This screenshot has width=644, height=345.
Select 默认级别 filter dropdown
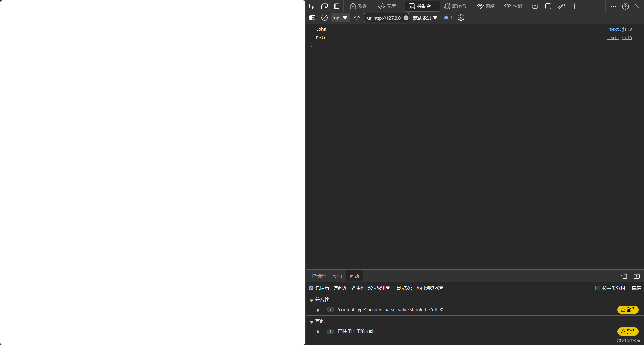click(x=425, y=17)
